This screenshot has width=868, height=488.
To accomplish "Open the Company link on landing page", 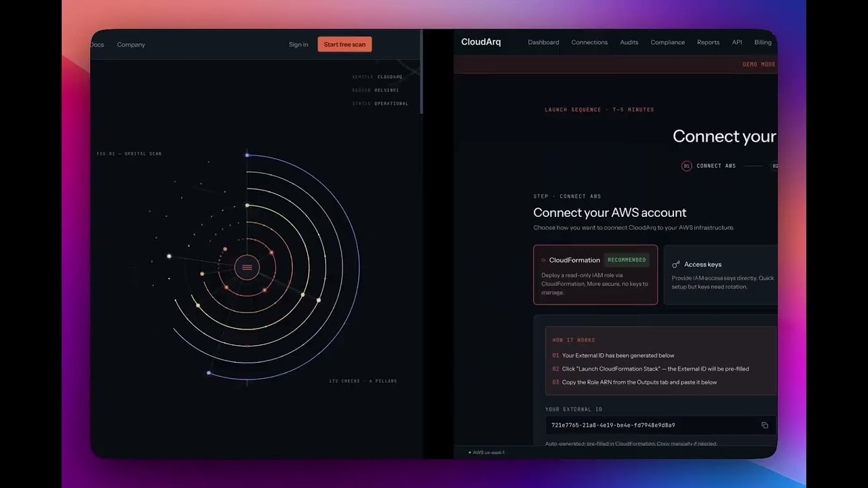I will coord(131,45).
